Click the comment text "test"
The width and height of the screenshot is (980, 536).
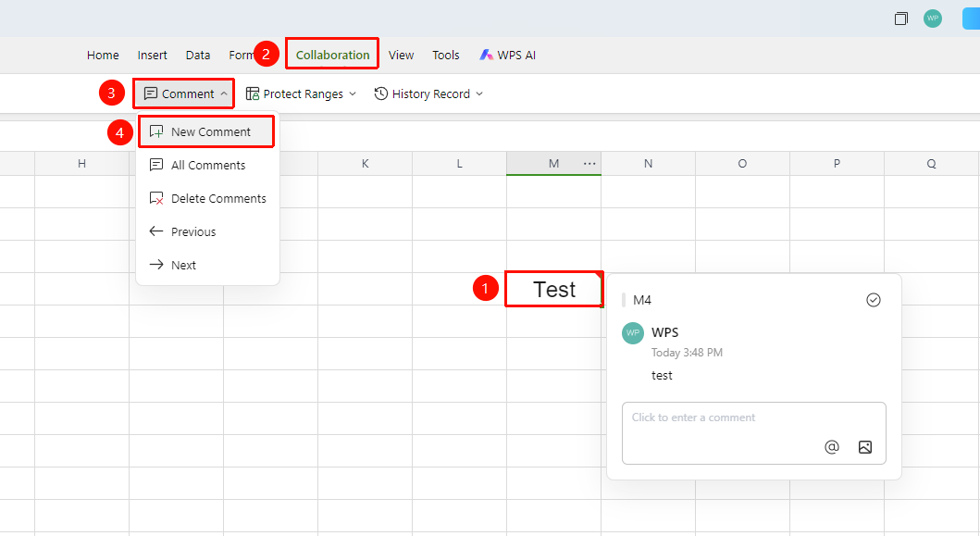pyautogui.click(x=662, y=375)
